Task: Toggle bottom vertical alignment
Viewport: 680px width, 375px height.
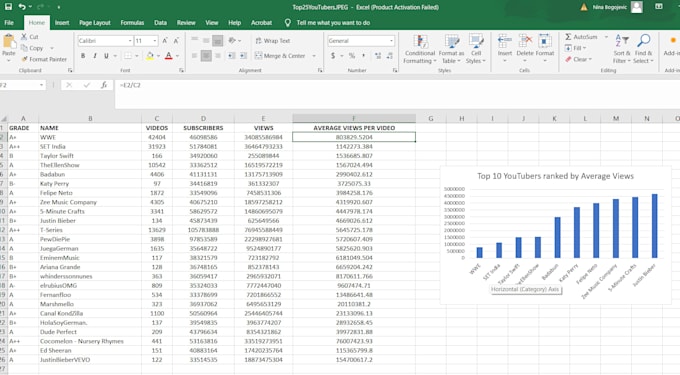Action: 218,40
